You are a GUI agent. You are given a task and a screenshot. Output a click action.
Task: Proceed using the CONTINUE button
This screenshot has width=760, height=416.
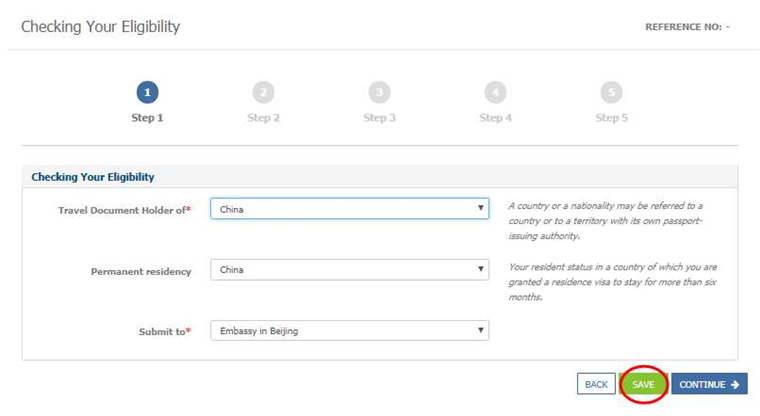click(x=709, y=384)
